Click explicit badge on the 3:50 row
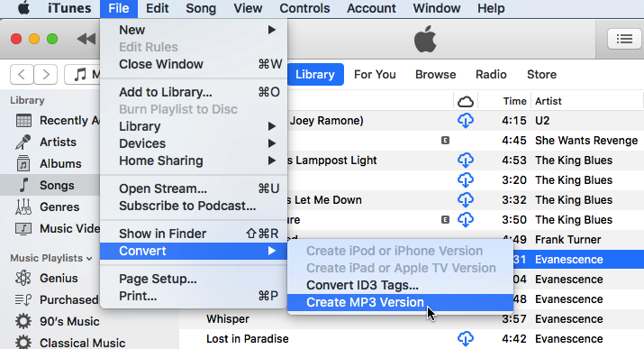 click(445, 220)
